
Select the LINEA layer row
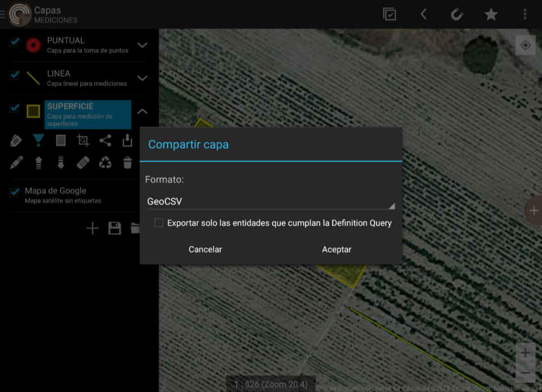87,78
